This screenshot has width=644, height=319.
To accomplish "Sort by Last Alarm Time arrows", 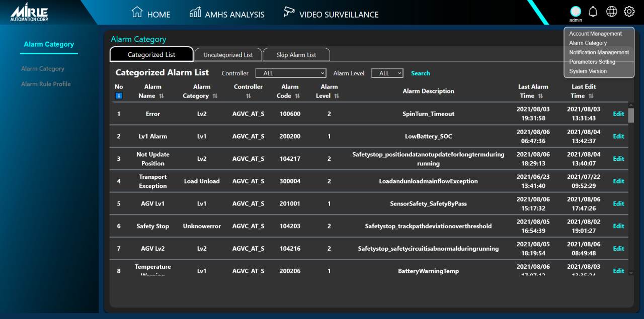I will click(x=540, y=96).
